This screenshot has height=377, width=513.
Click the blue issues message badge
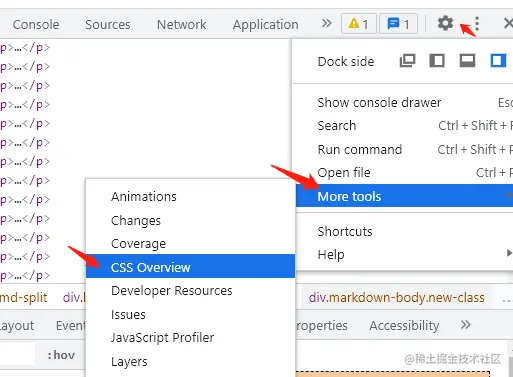(x=398, y=24)
